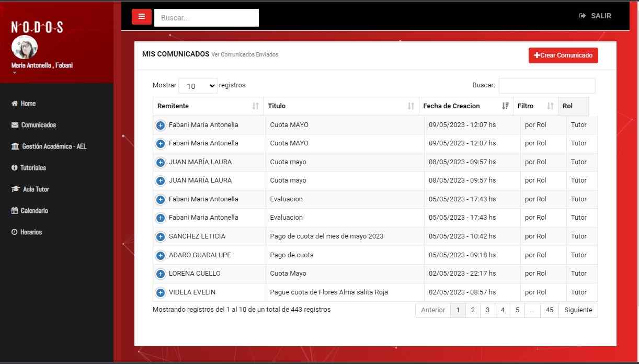
Task: Click the Tutoriales info icon
Action: [15, 168]
